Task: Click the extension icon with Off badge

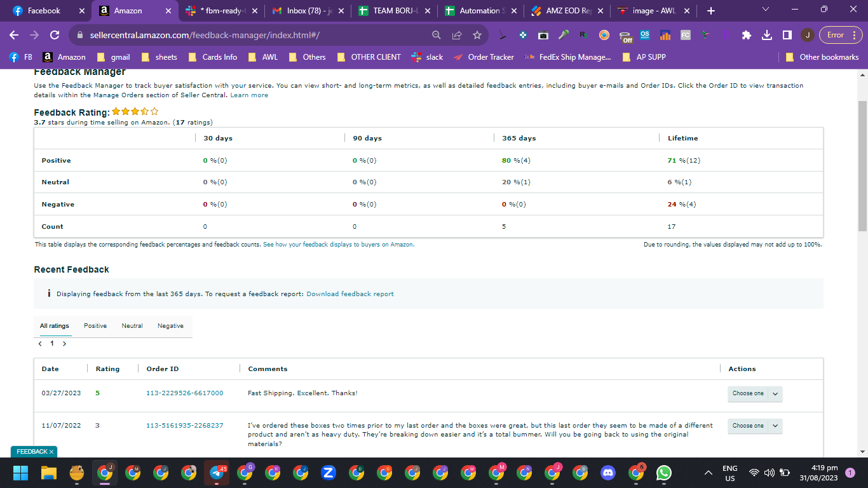Action: [x=625, y=36]
